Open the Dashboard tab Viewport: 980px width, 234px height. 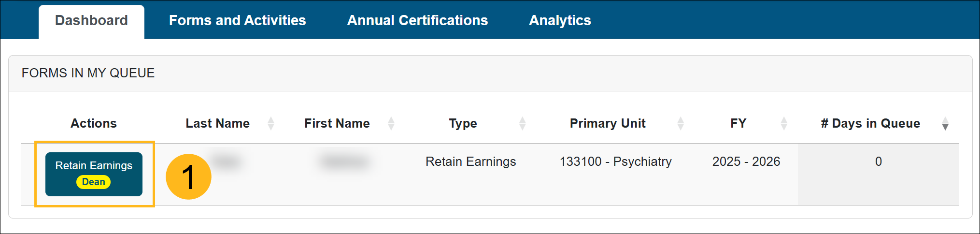(91, 21)
